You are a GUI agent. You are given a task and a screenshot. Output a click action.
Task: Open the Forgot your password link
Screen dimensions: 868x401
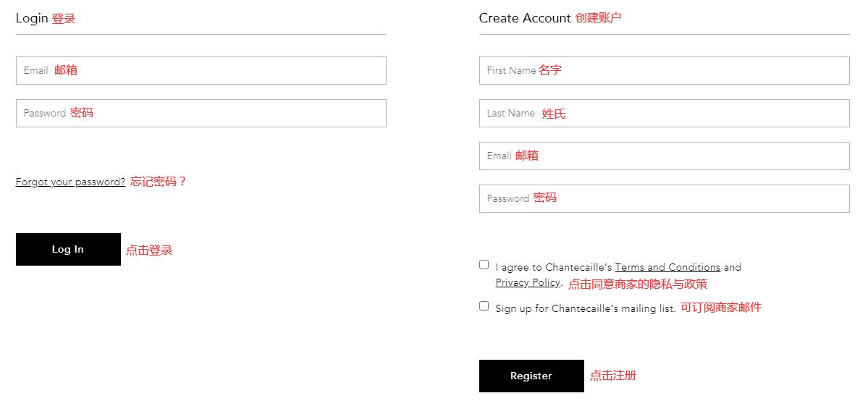[x=70, y=182]
